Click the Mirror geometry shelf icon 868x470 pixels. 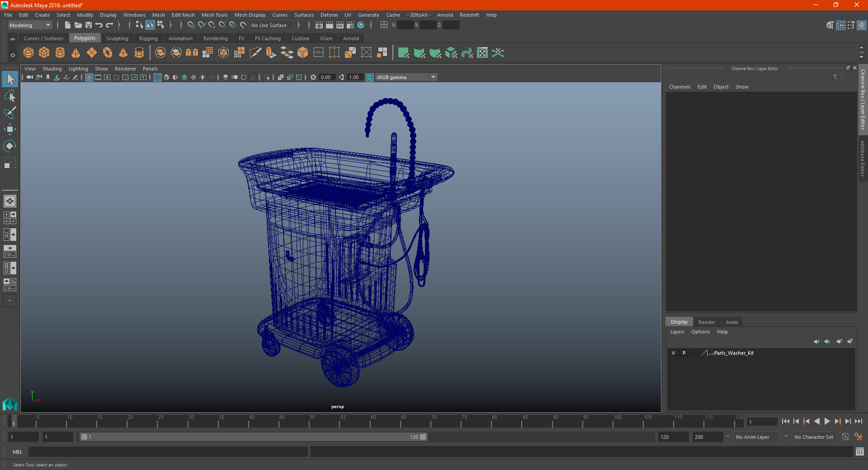pyautogui.click(x=192, y=53)
